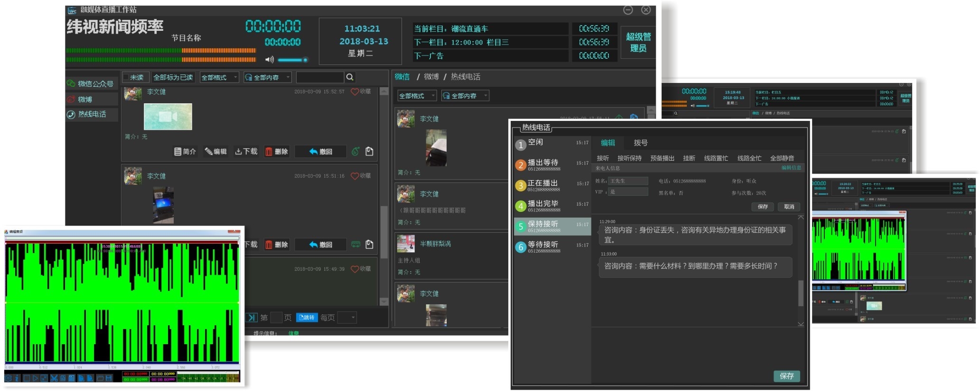The image size is (980, 392).
Task: Toggle 收藏 heart on 15:52:57 message
Action: tap(355, 91)
